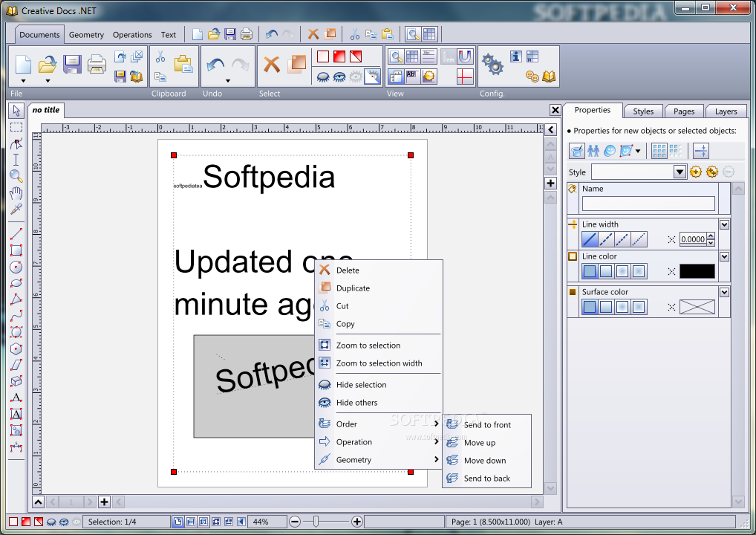The height and width of the screenshot is (535, 756).
Task: Open dropdown arrow under Open folder
Action: 48,81
